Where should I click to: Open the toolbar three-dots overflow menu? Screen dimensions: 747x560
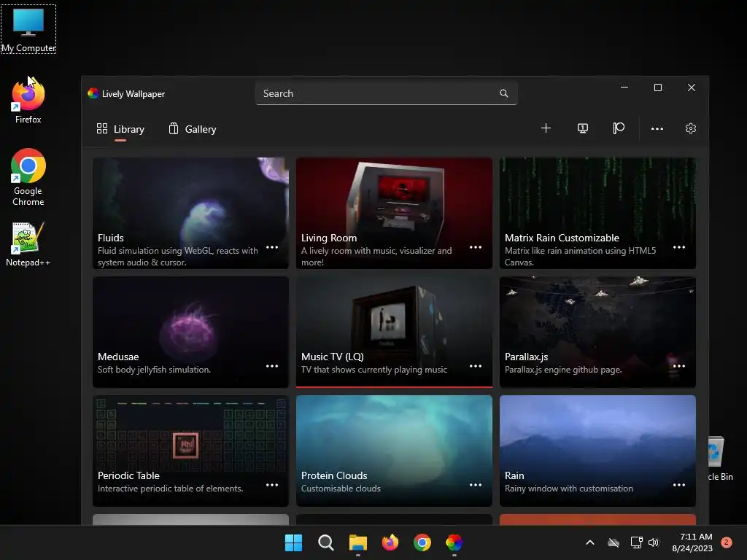coord(657,128)
